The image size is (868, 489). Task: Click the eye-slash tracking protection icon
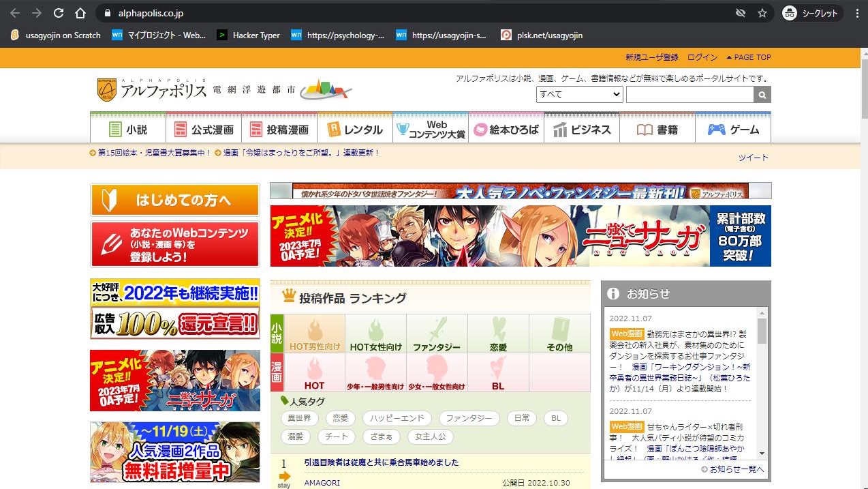click(741, 13)
